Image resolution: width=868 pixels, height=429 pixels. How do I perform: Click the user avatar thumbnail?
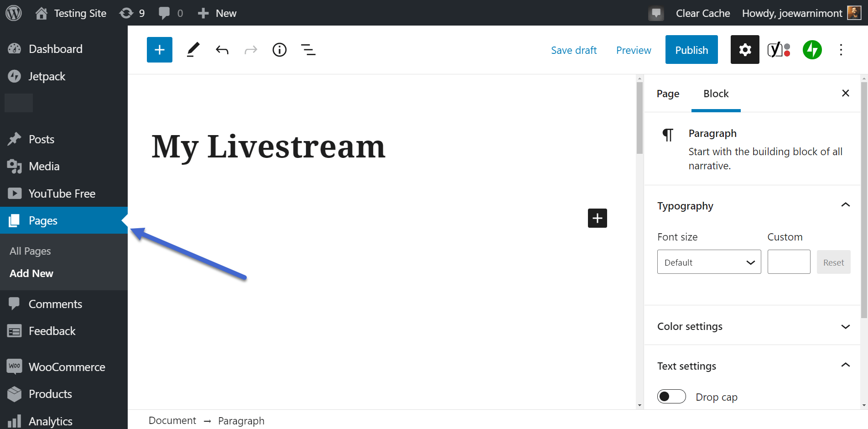tap(854, 13)
